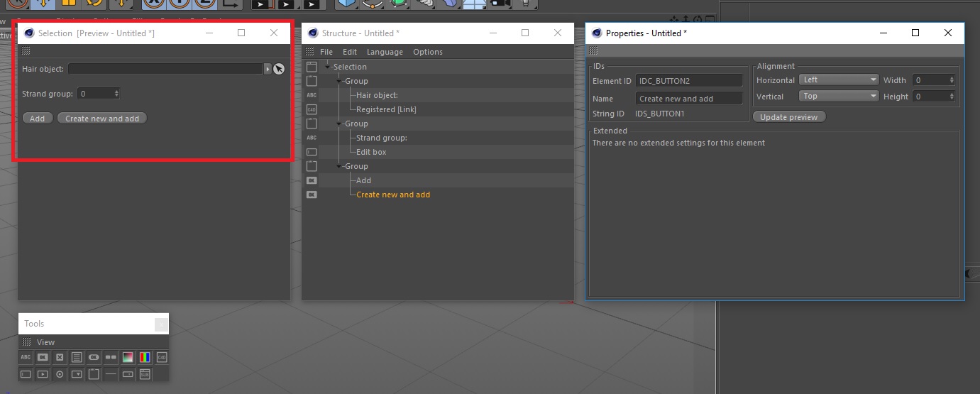This screenshot has width=980, height=394.
Task: Select the RGB color field tool
Action: [x=145, y=357]
